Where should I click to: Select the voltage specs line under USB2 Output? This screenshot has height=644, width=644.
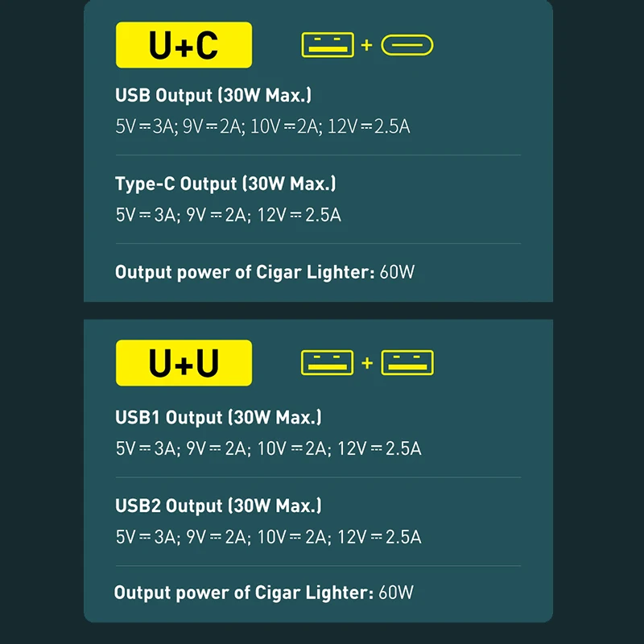pos(268,537)
